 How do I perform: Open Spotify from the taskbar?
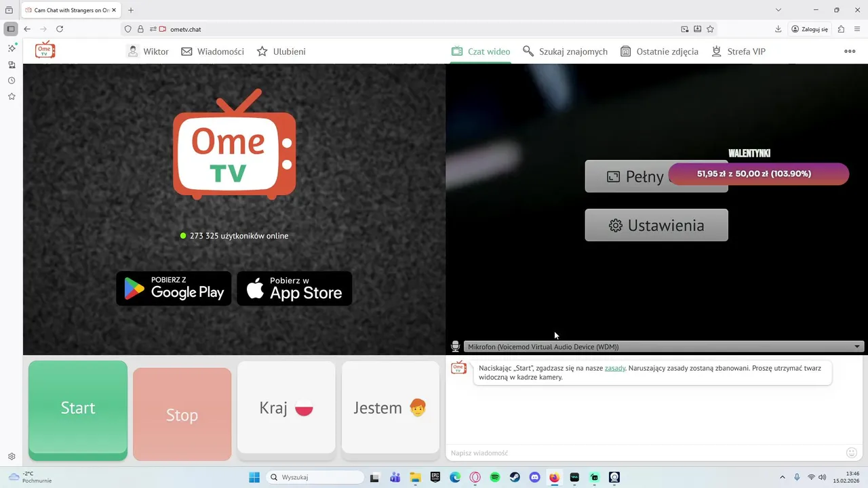pyautogui.click(x=495, y=477)
